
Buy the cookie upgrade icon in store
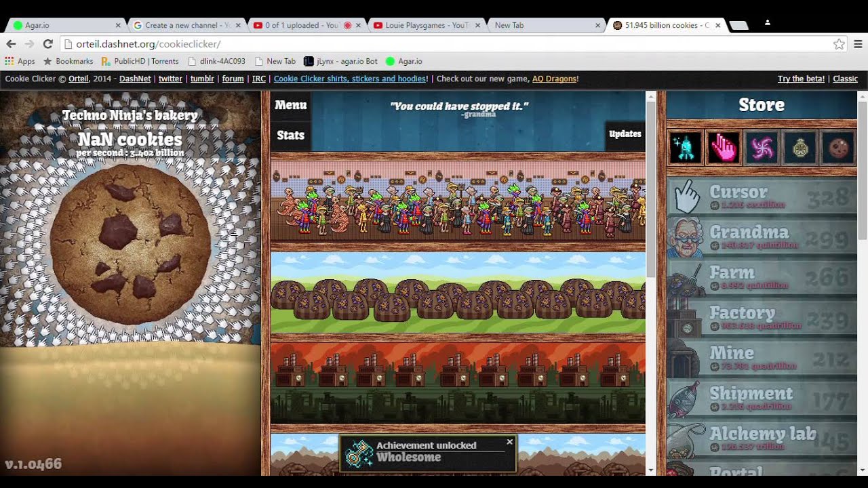(838, 148)
